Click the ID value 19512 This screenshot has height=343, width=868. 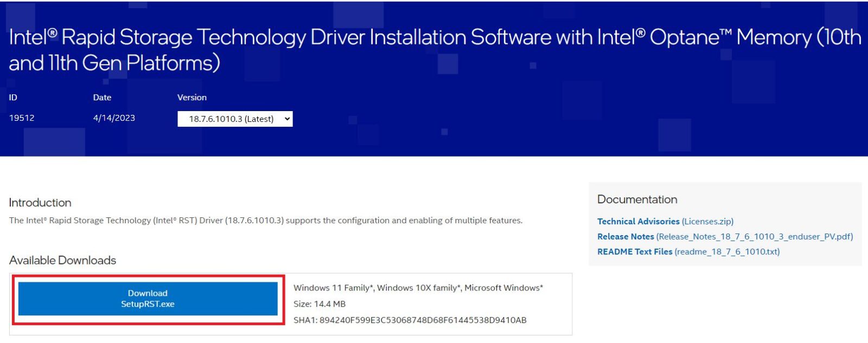point(22,118)
